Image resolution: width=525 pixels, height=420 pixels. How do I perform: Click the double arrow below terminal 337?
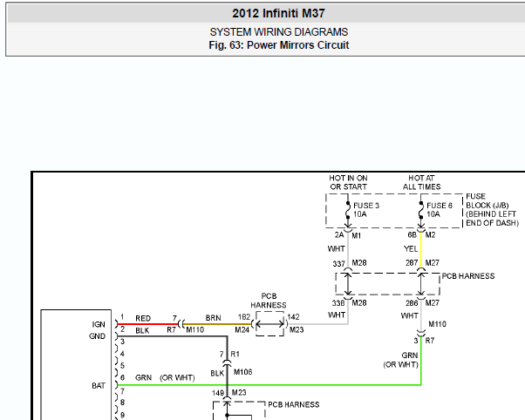point(348,284)
